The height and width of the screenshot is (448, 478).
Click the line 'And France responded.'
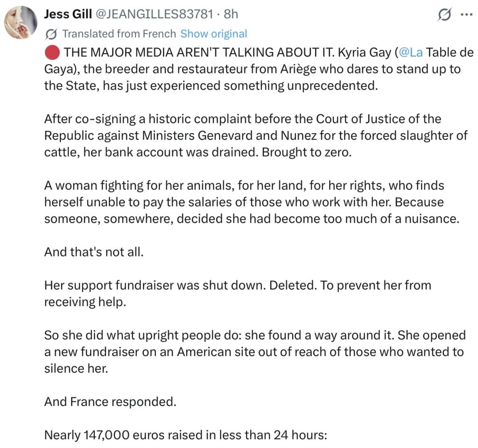(110, 402)
